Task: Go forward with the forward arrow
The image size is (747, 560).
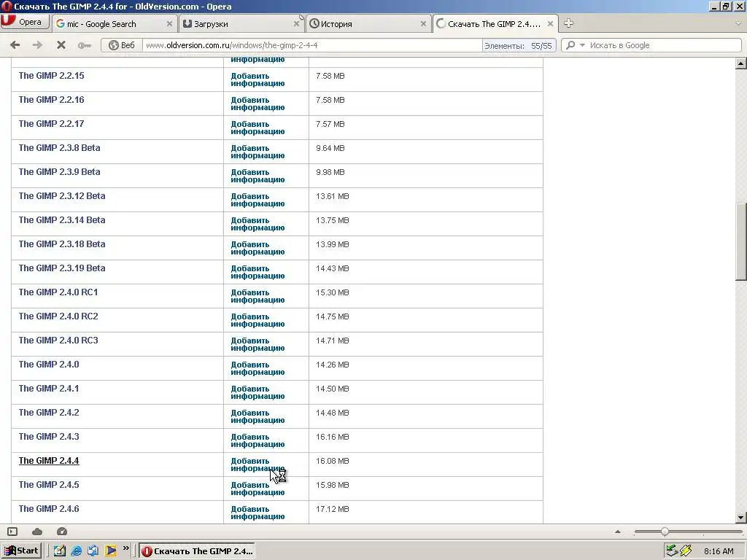Action: coord(37,44)
